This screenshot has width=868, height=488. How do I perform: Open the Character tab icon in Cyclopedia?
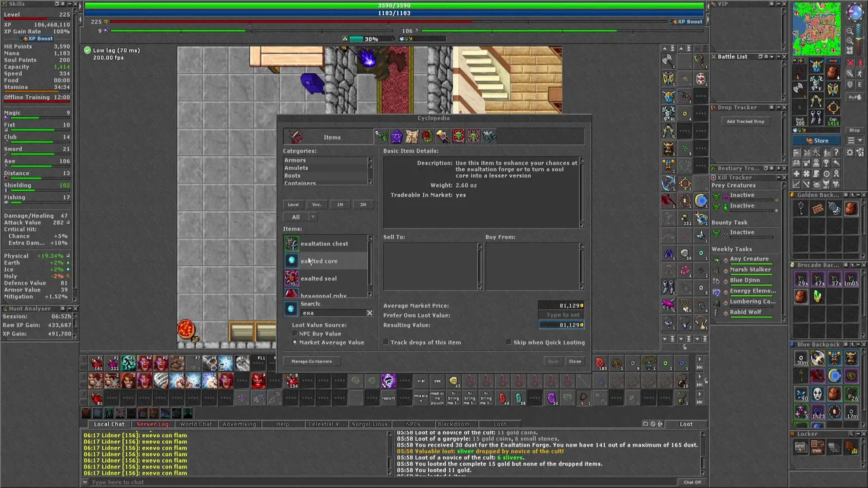[x=443, y=137]
